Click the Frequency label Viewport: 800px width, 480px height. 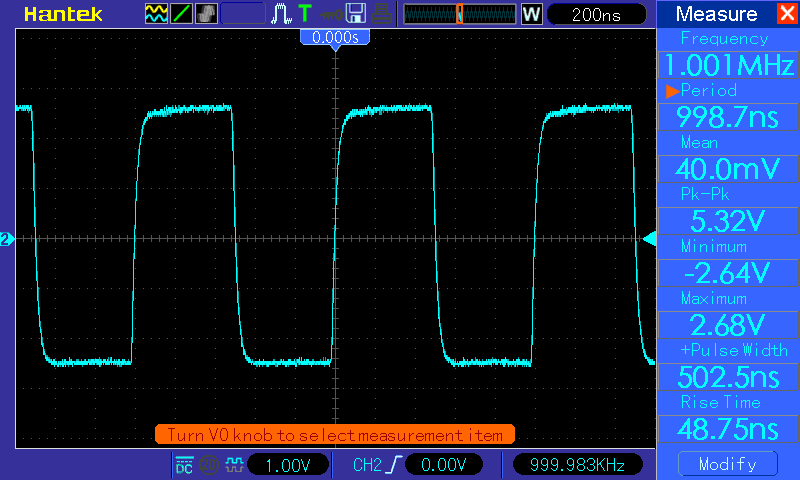724,38
